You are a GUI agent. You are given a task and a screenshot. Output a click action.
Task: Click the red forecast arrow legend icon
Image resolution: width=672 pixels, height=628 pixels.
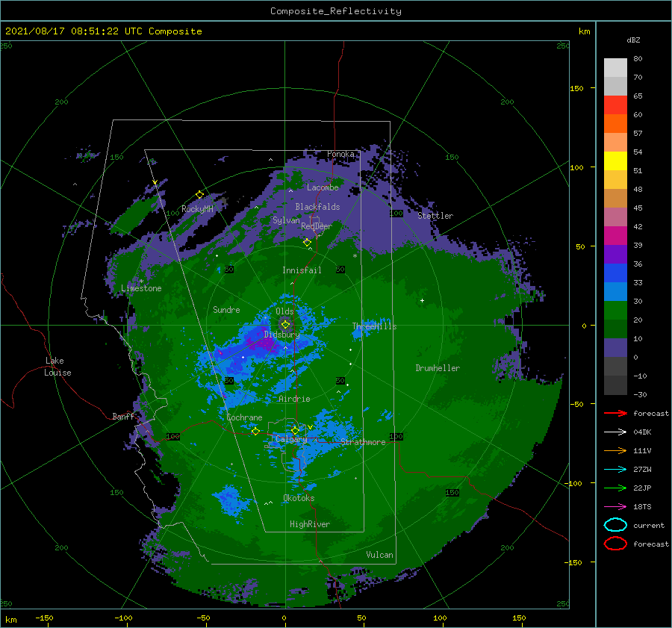coord(615,413)
